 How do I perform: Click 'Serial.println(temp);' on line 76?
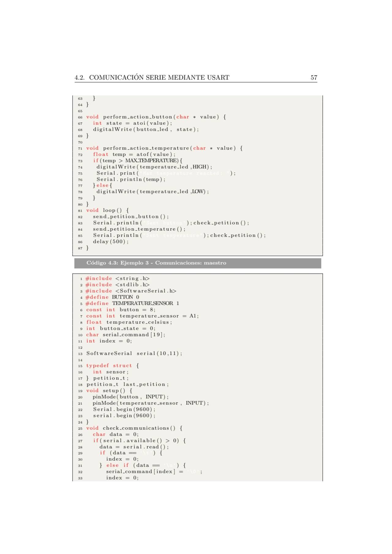tap(131, 179)
